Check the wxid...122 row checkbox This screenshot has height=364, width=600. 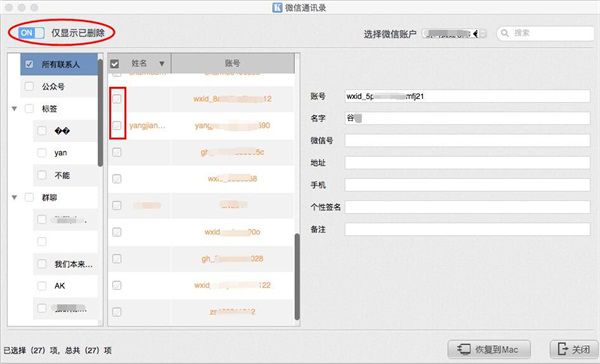pyautogui.click(x=117, y=286)
